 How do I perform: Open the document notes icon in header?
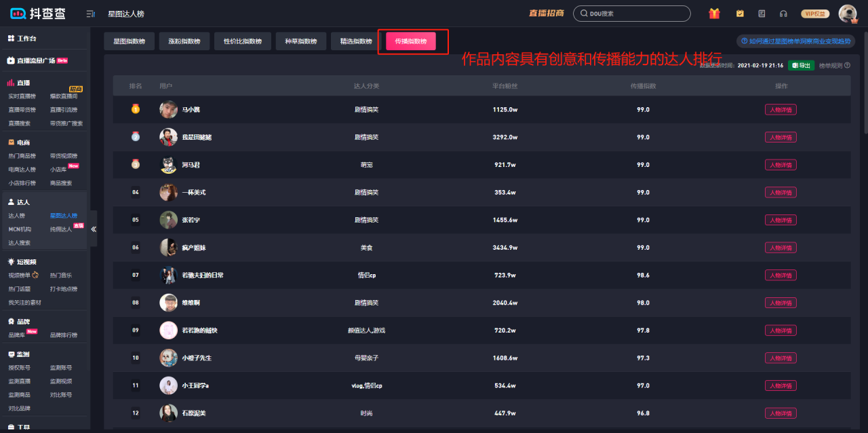(x=762, y=14)
